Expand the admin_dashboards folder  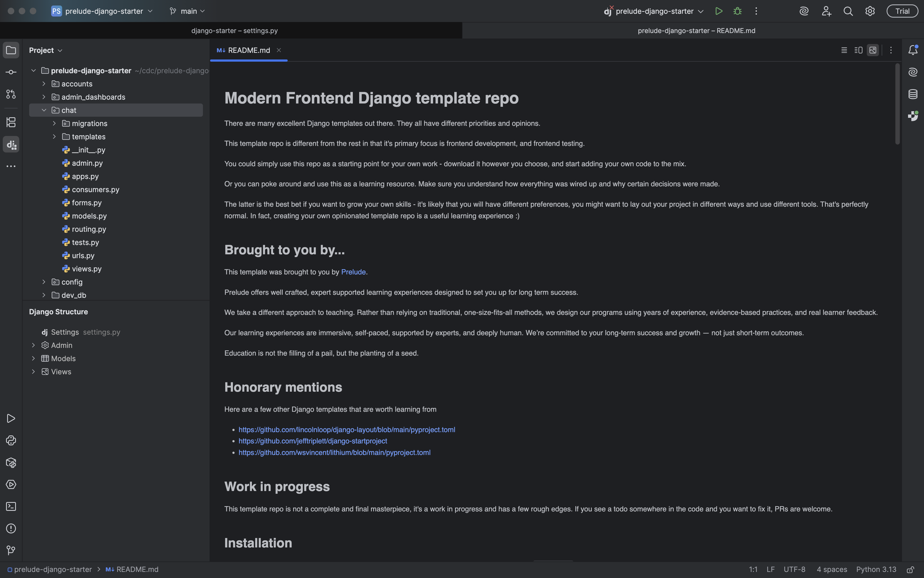44,97
